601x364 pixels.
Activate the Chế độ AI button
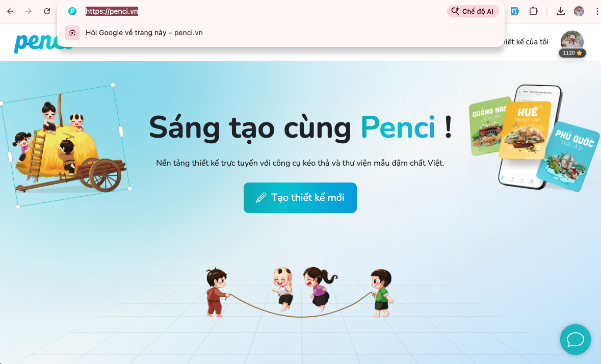pyautogui.click(x=473, y=12)
